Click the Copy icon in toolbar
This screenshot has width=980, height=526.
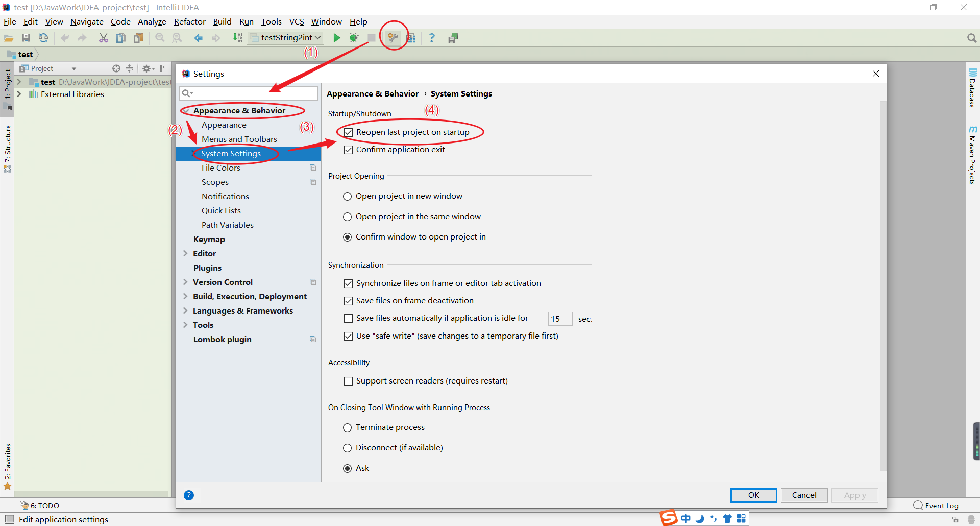point(121,38)
